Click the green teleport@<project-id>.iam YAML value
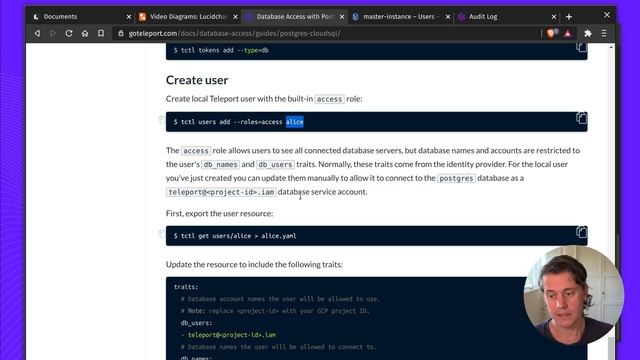 pyautogui.click(x=232, y=335)
